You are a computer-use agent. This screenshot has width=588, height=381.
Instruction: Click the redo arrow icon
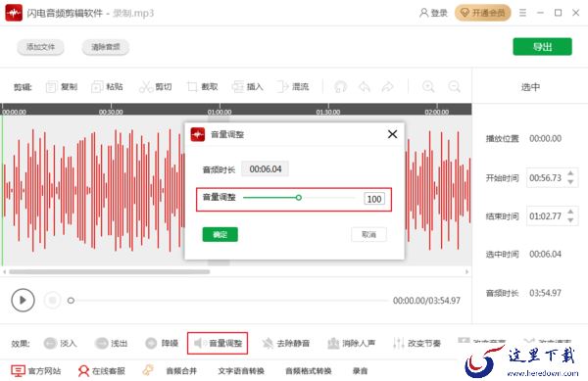[388, 87]
